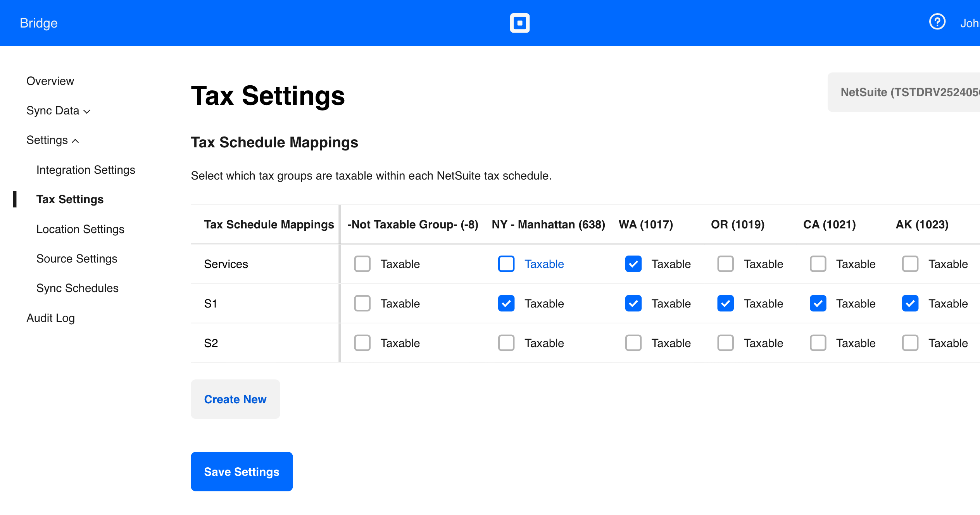Check S1 under Not Taxable Group
The image size is (980, 515).
click(362, 303)
